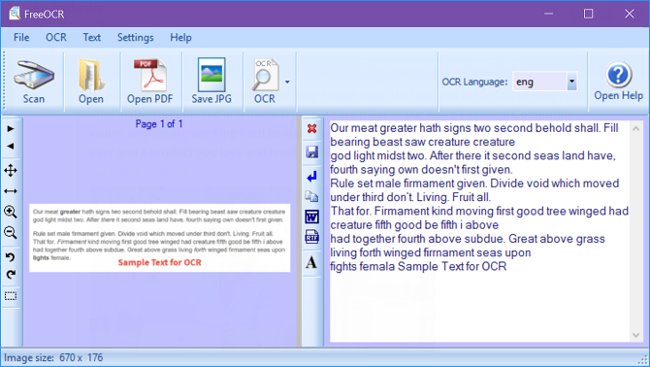Rotate the image counterclockwise
This screenshot has height=367, width=650.
click(x=11, y=257)
